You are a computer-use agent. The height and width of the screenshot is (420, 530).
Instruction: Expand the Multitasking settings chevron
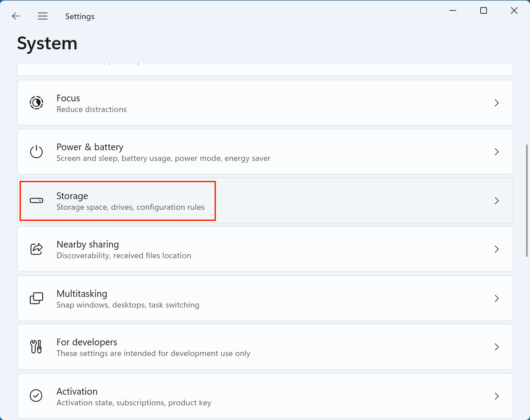497,298
